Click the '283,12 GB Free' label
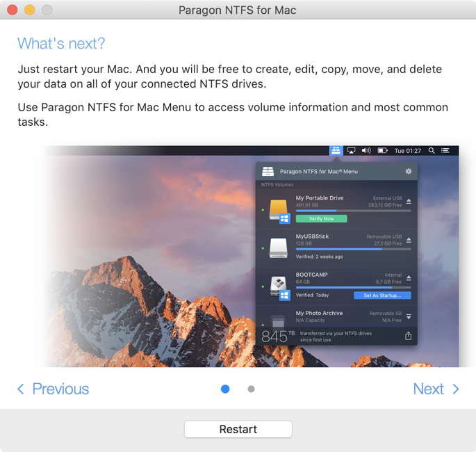 point(385,205)
